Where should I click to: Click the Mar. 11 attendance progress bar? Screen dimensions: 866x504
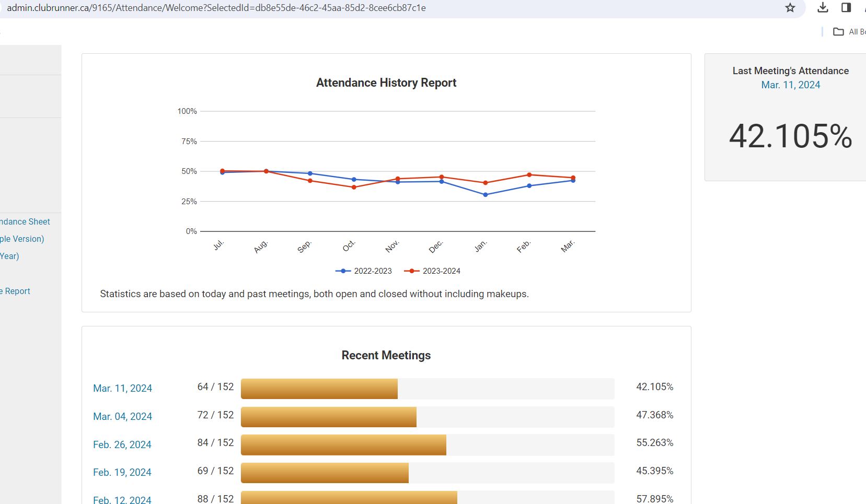tap(428, 389)
